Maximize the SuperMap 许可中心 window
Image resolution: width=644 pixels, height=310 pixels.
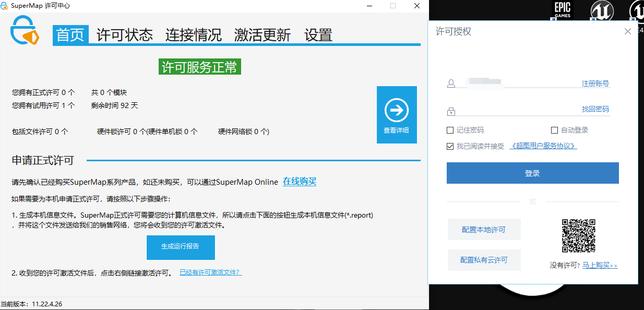click(x=393, y=6)
